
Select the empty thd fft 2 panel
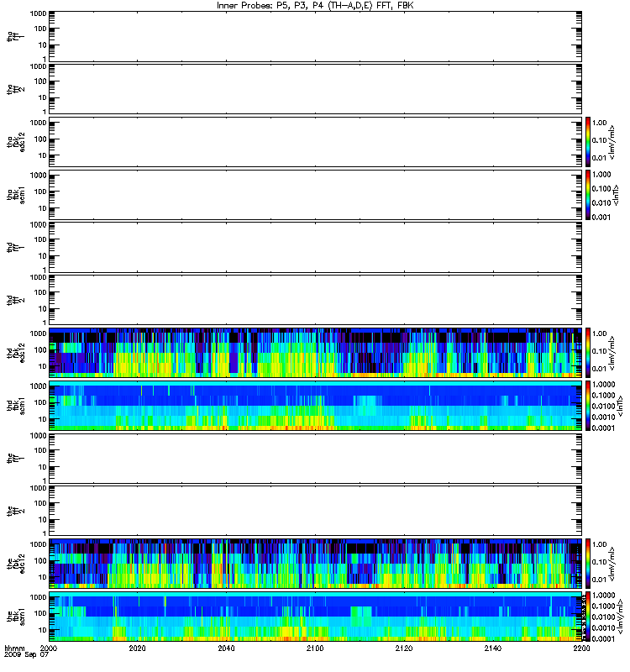315,300
